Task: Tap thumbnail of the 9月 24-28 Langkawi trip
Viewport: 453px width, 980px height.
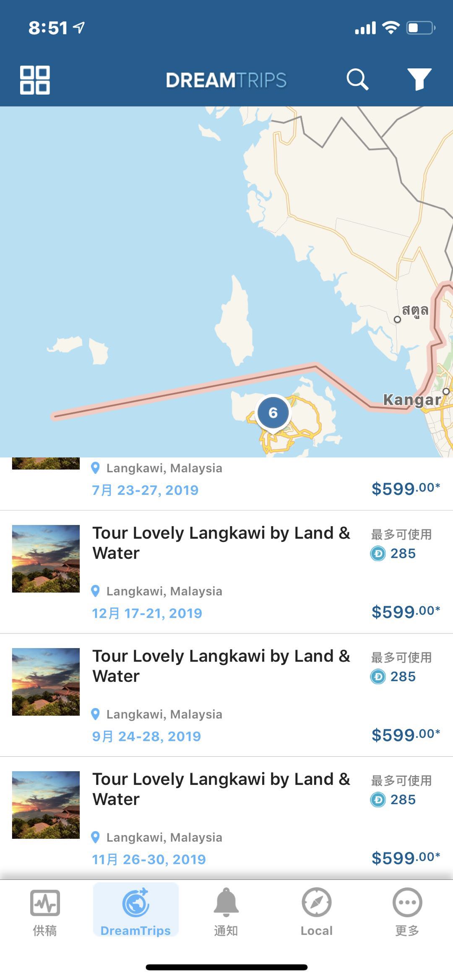Action: (46, 682)
